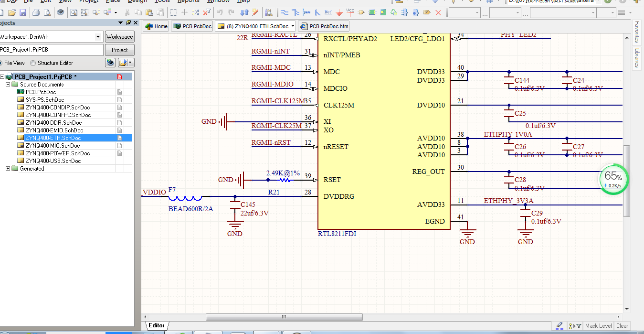
Task: Select the Editor tab at bottom
Action: pyautogui.click(x=156, y=325)
